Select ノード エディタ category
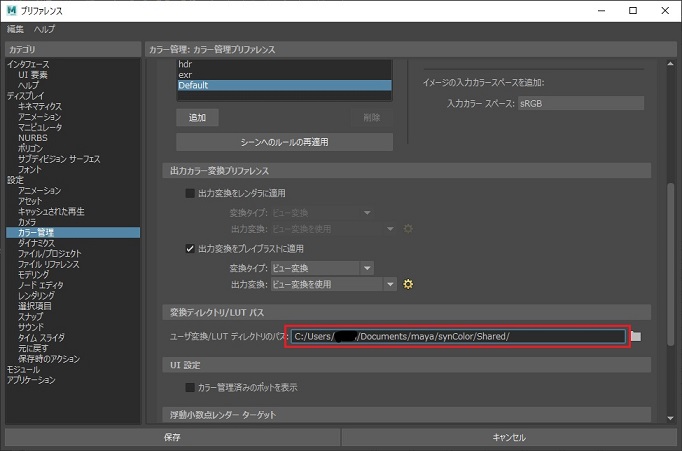Viewport: 682px width, 451px height. pyautogui.click(x=41, y=285)
